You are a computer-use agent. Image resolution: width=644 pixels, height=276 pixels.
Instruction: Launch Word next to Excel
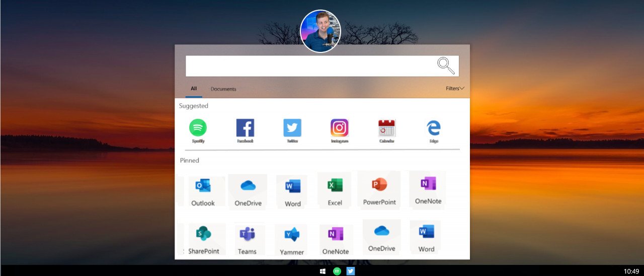tap(292, 192)
